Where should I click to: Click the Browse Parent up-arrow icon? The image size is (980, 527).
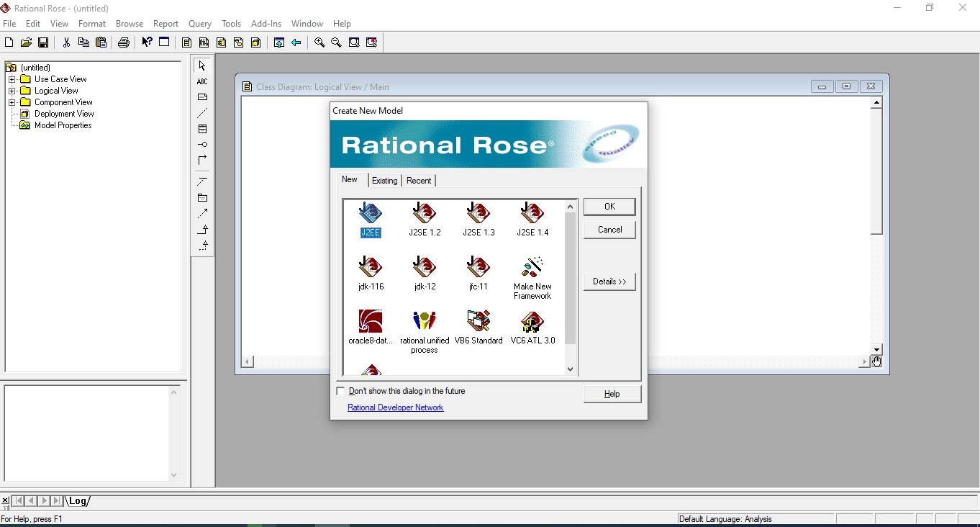[279, 42]
